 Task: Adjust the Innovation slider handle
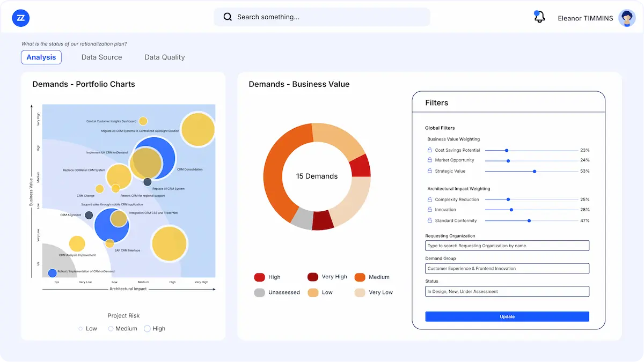511,210
